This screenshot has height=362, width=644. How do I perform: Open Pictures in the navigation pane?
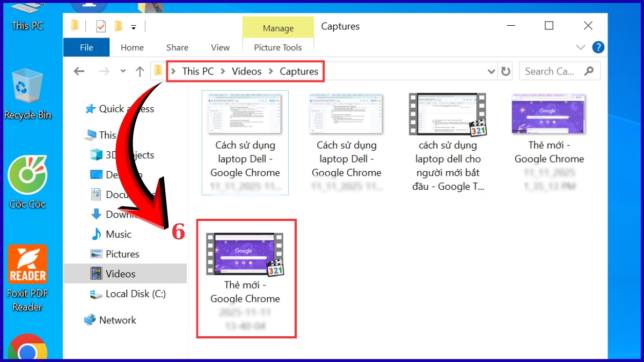tap(115, 254)
